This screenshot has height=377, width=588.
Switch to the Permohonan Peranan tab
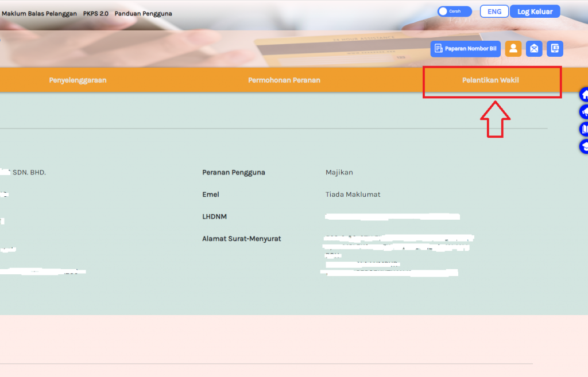pyautogui.click(x=284, y=80)
